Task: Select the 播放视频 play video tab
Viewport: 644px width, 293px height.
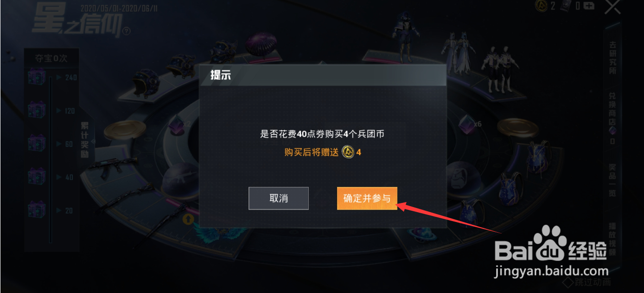Action: (x=612, y=240)
